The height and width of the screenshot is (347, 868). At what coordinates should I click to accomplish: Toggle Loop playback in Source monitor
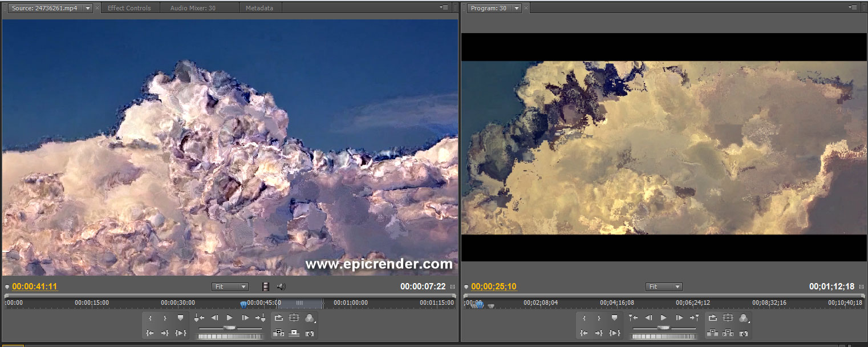279,318
